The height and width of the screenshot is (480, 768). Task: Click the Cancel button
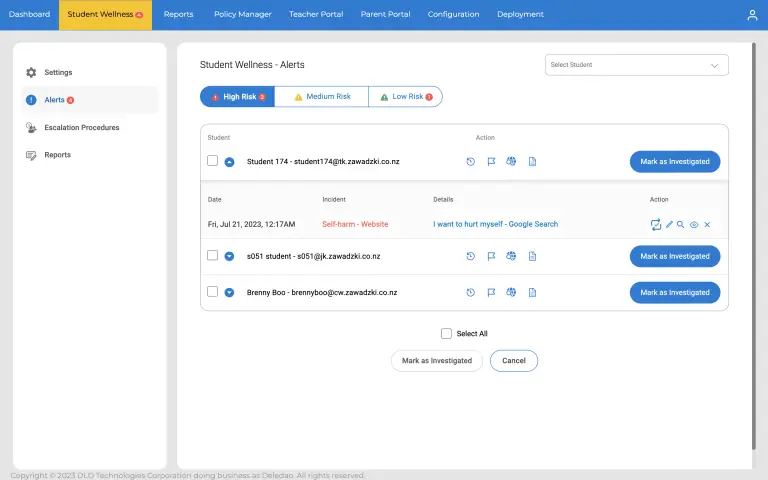pos(514,361)
